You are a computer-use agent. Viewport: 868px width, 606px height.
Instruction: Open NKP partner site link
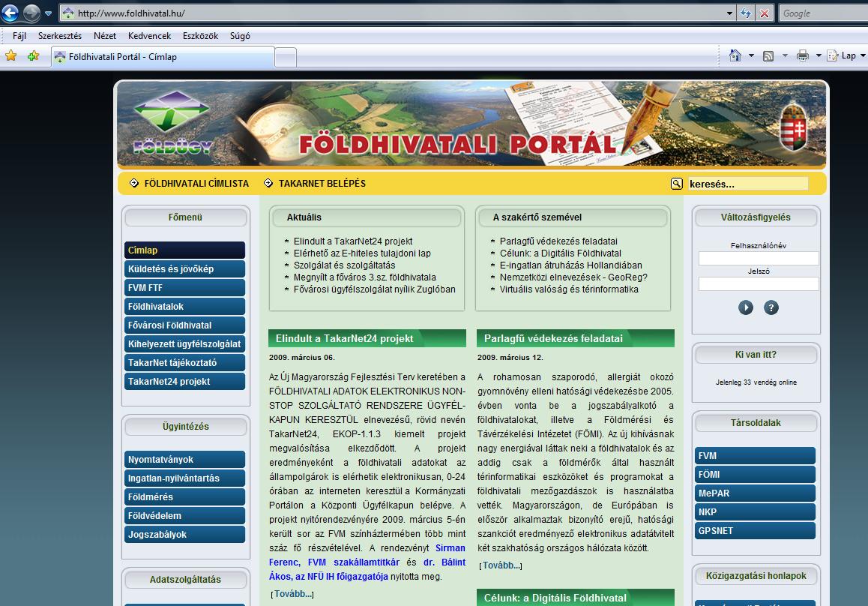755,512
